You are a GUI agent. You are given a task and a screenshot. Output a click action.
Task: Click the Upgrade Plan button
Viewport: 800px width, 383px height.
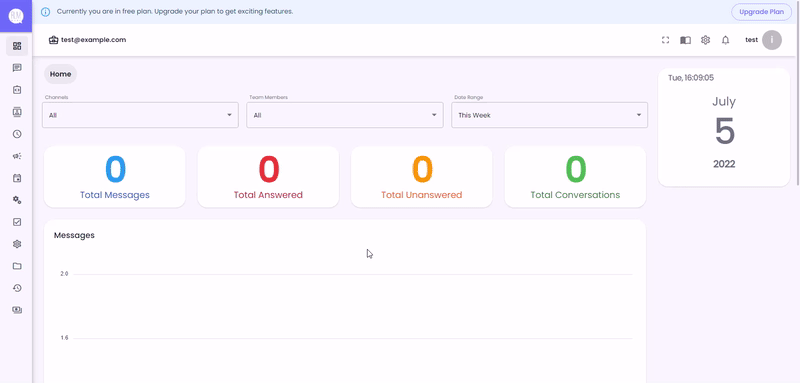pyautogui.click(x=761, y=12)
